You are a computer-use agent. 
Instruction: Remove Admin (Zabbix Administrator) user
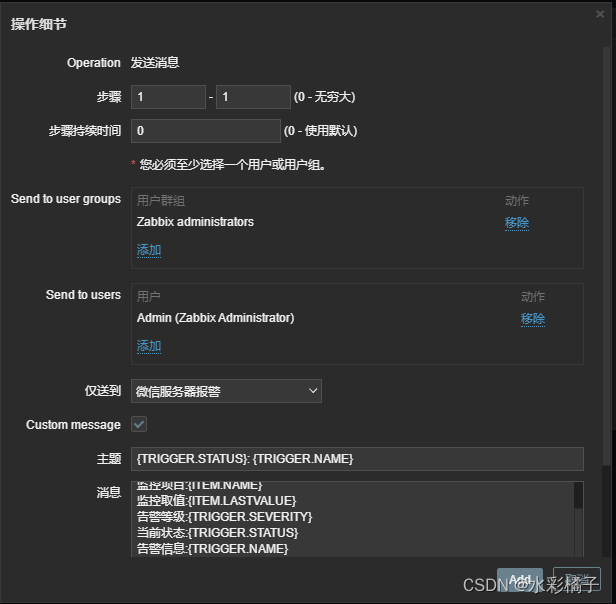tap(533, 318)
